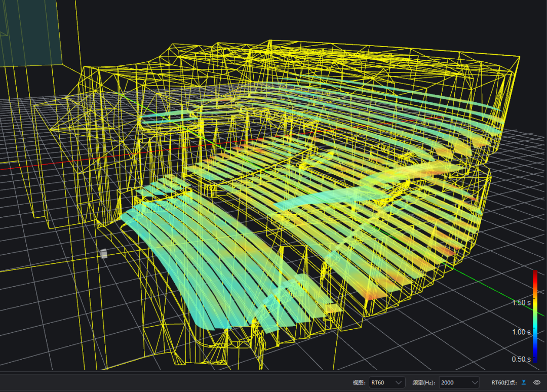
Task: Click the RT60打点 label text
Action: (x=504, y=382)
